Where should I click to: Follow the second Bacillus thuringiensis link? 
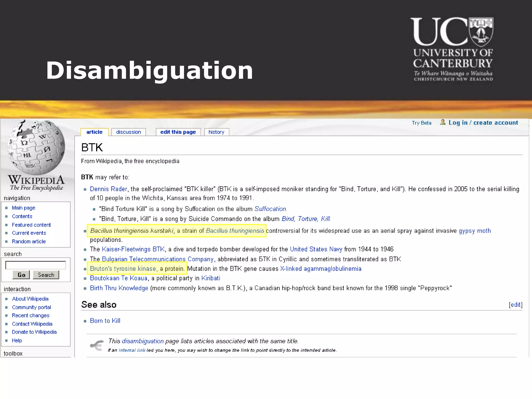[x=235, y=231]
